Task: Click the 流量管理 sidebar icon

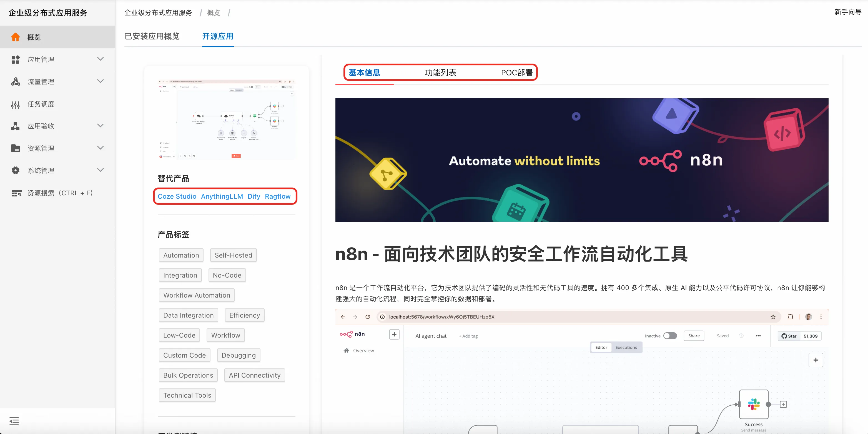Action: (x=16, y=82)
